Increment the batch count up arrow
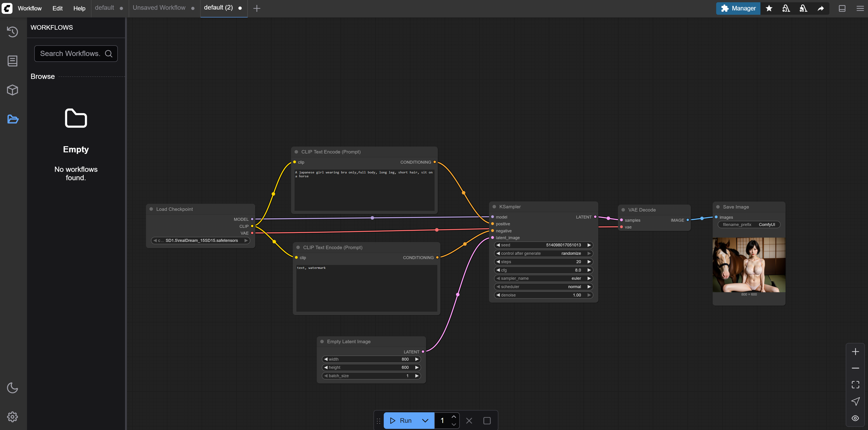 pyautogui.click(x=454, y=417)
